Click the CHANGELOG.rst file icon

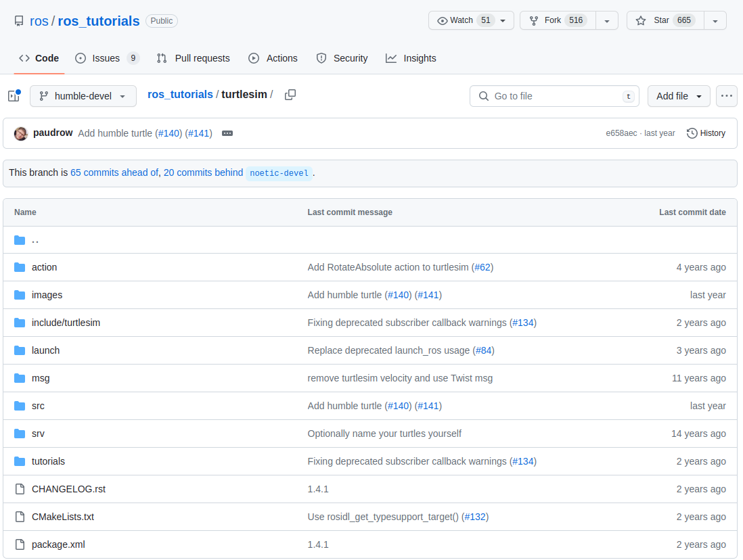(x=20, y=489)
